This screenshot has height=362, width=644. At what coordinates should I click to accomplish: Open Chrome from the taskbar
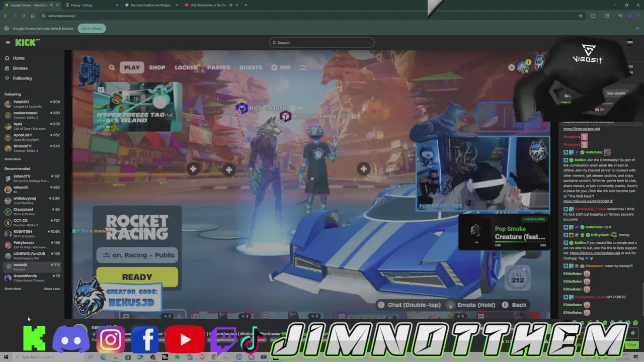click(214, 357)
